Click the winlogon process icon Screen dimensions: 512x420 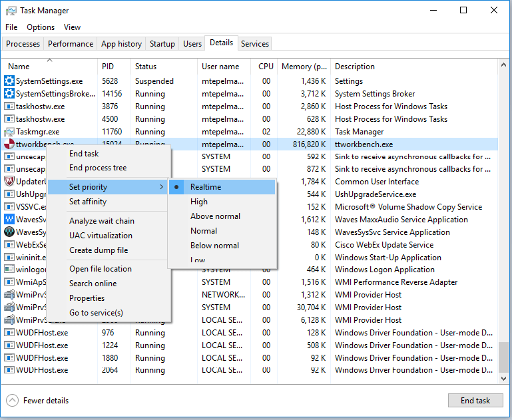(9, 270)
